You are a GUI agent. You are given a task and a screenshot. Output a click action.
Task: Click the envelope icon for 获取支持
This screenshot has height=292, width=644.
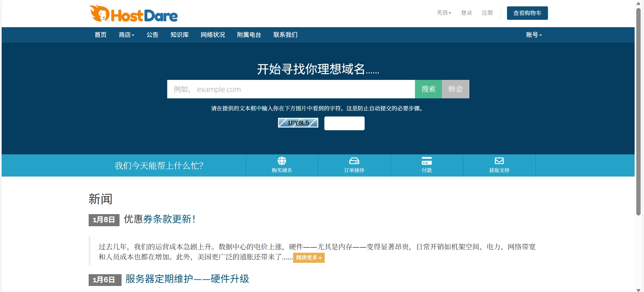499,161
